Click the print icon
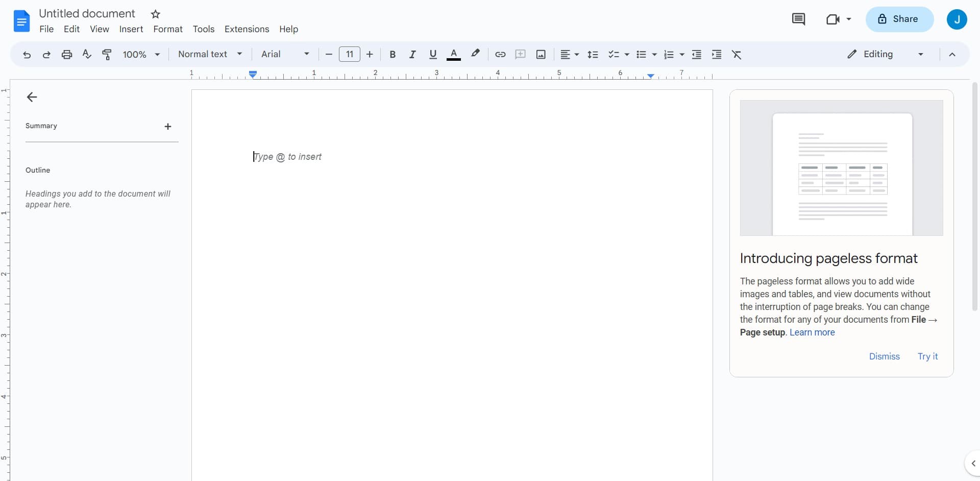This screenshot has height=481, width=980. [x=67, y=55]
